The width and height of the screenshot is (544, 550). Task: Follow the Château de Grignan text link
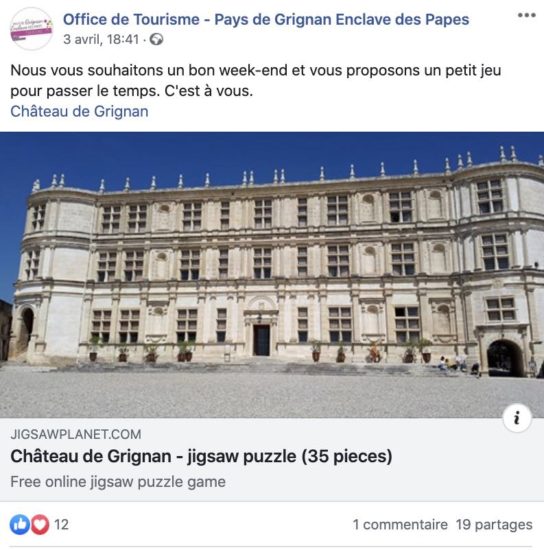coord(79,112)
